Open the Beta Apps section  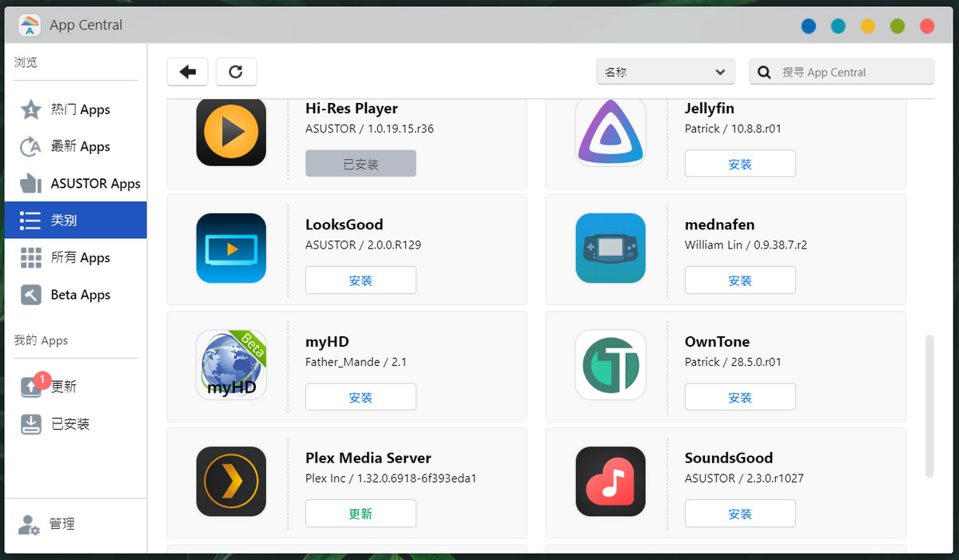coord(75,294)
